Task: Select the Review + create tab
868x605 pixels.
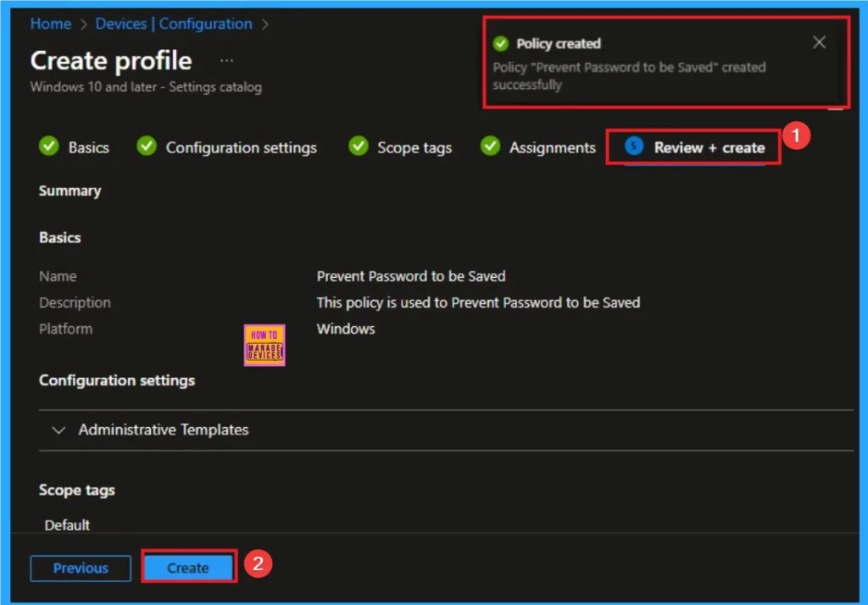Action: point(710,147)
